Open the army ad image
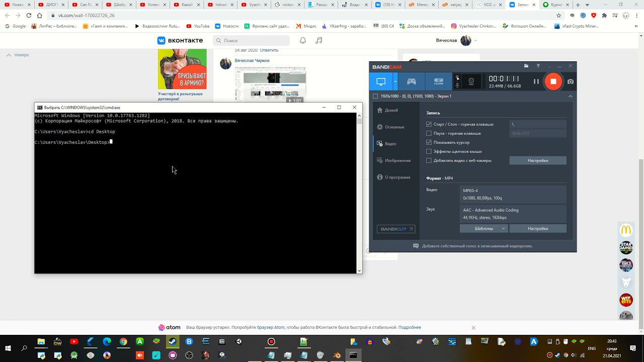Image resolution: width=644 pixels, height=362 pixels. tap(182, 69)
